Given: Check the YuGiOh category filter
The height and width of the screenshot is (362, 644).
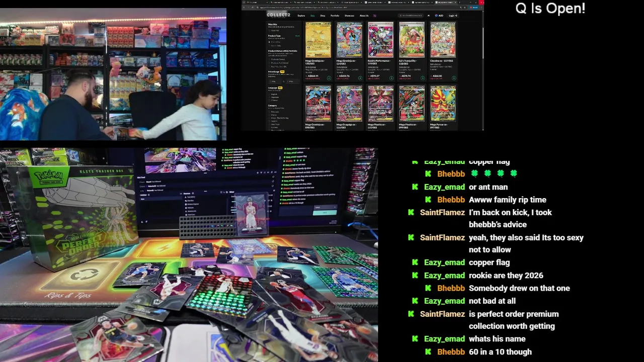Looking at the screenshot, I should pos(269,121).
